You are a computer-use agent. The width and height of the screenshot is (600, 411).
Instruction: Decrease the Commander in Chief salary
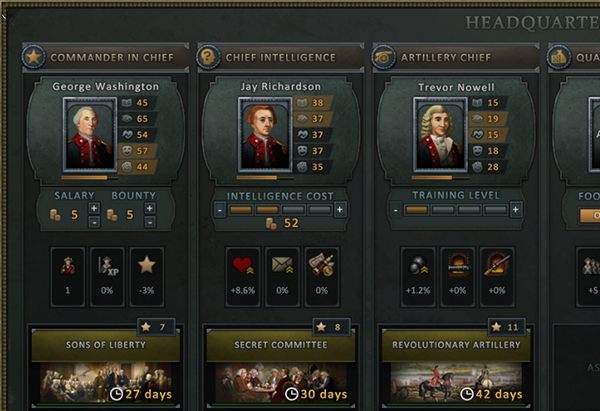[94, 222]
